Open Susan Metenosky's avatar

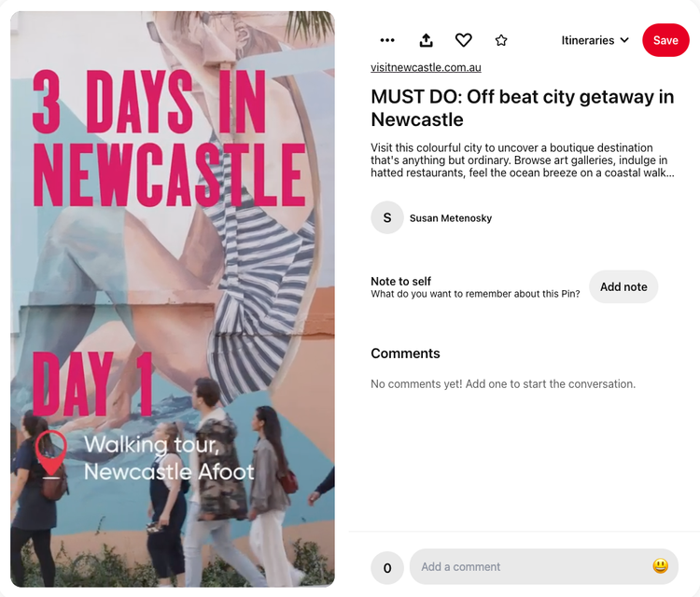pyautogui.click(x=387, y=217)
